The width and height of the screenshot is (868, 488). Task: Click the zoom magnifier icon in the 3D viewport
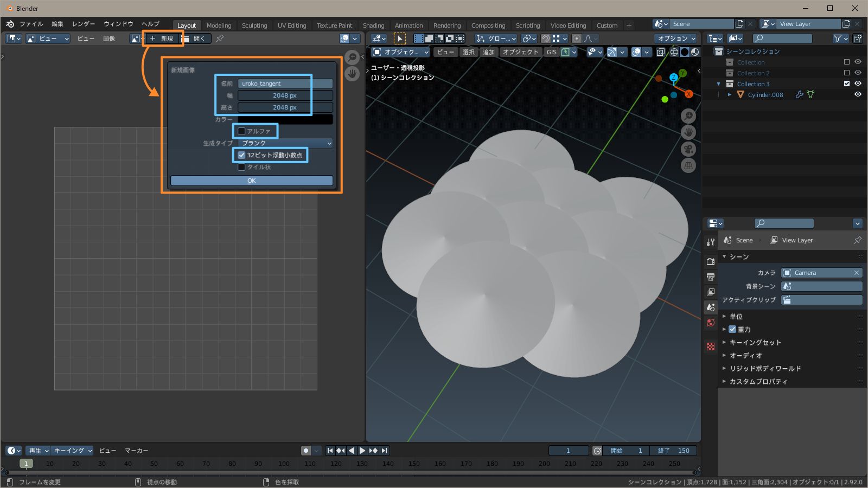click(x=688, y=115)
